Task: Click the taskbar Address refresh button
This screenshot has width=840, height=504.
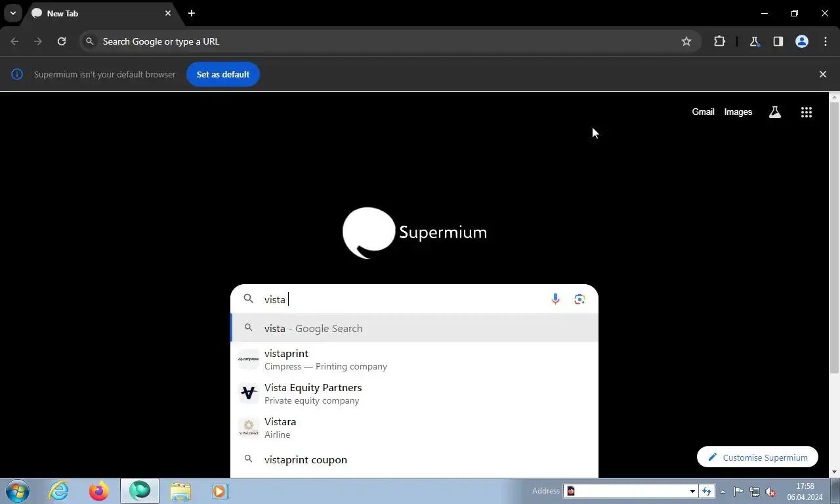Action: [707, 491]
